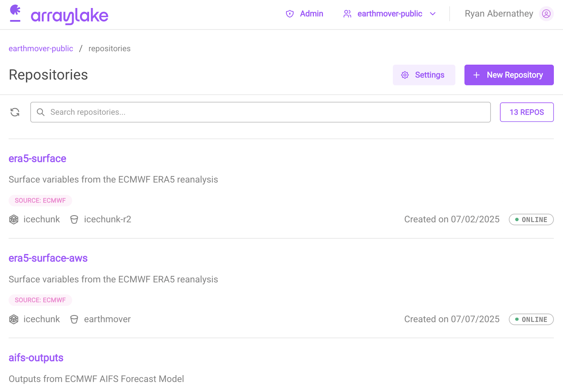Click the organization people icon
The height and width of the screenshot is (392, 563).
coord(347,14)
